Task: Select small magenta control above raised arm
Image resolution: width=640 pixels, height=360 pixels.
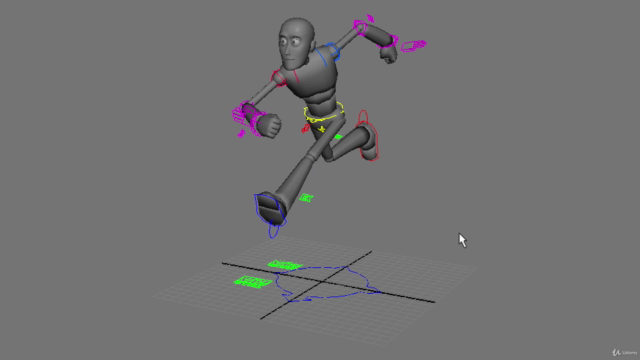Action: point(370,18)
